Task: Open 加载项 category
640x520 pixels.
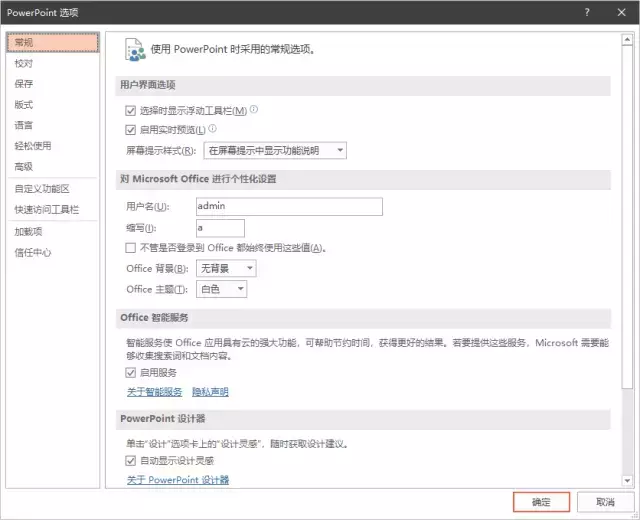Action: coord(53,232)
